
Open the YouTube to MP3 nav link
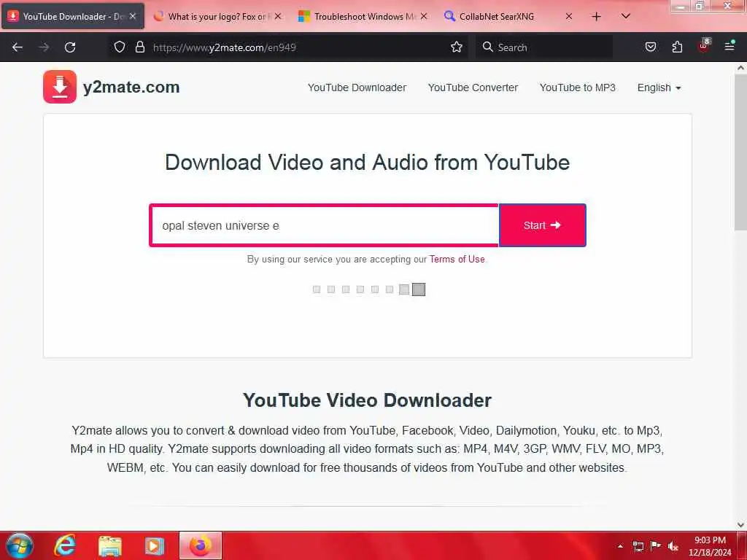tap(578, 87)
